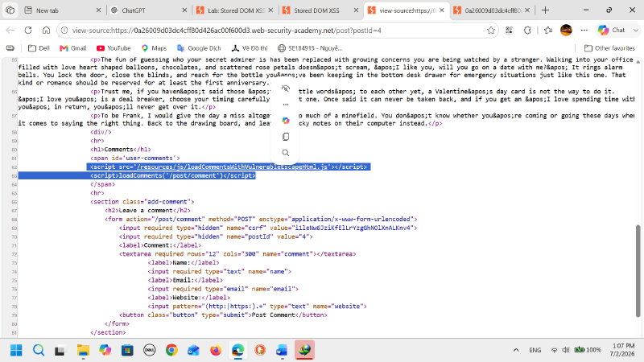The height and width of the screenshot is (362, 644).
Task: Open the Maps bookmark
Action: tap(154, 48)
